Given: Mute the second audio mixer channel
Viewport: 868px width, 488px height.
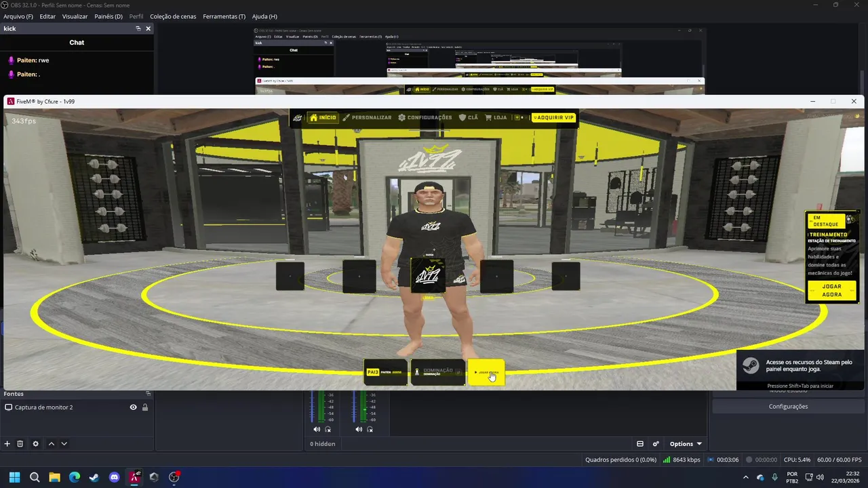Looking at the screenshot, I should 359,429.
